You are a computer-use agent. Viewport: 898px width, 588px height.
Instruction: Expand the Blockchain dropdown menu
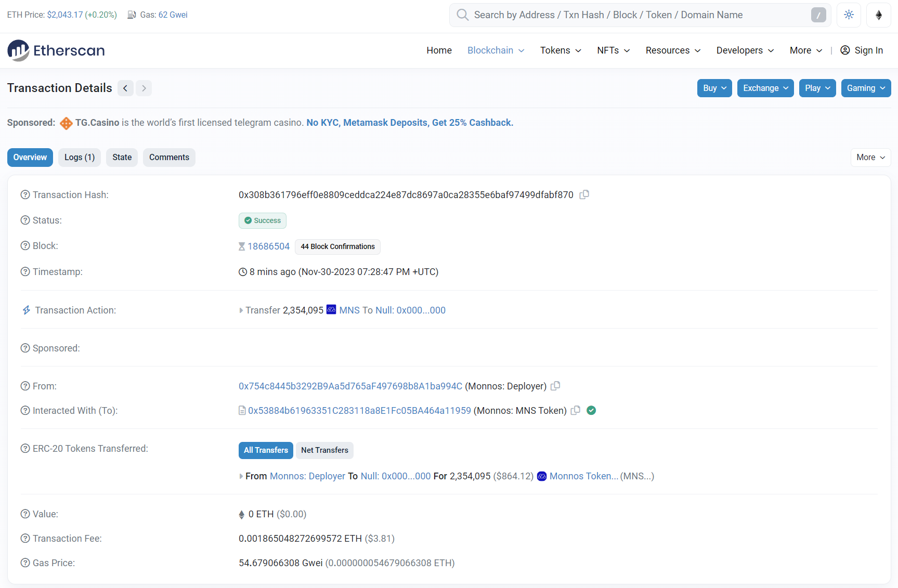(496, 50)
